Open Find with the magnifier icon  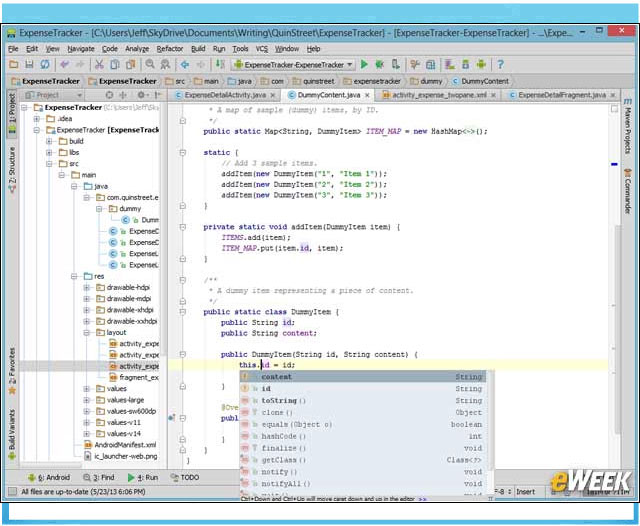[x=150, y=64]
